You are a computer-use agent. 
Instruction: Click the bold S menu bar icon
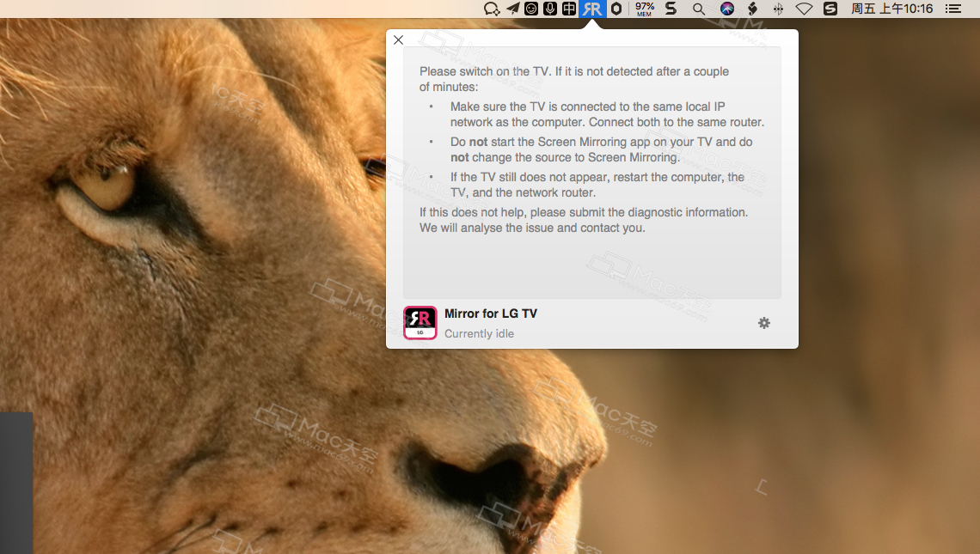click(x=671, y=9)
